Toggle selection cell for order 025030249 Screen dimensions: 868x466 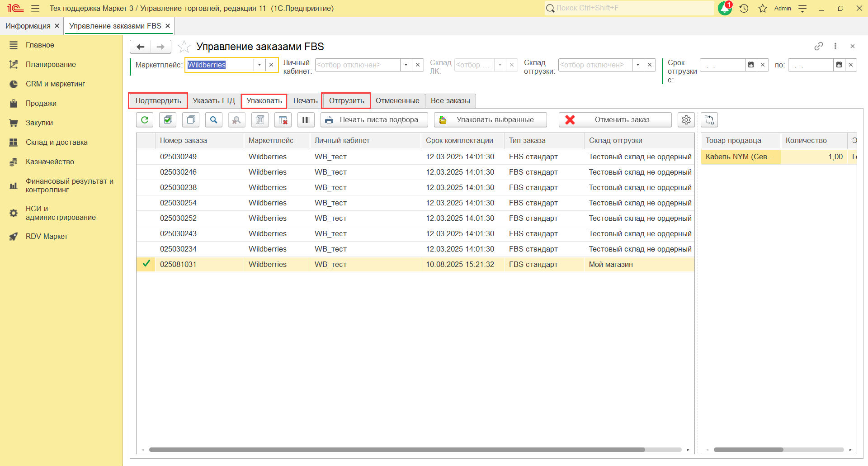pos(146,157)
